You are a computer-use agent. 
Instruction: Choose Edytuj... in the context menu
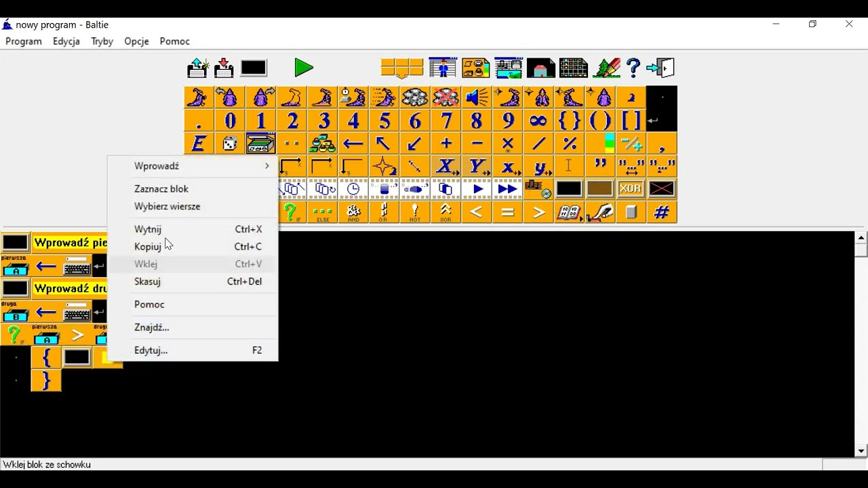coord(193,350)
